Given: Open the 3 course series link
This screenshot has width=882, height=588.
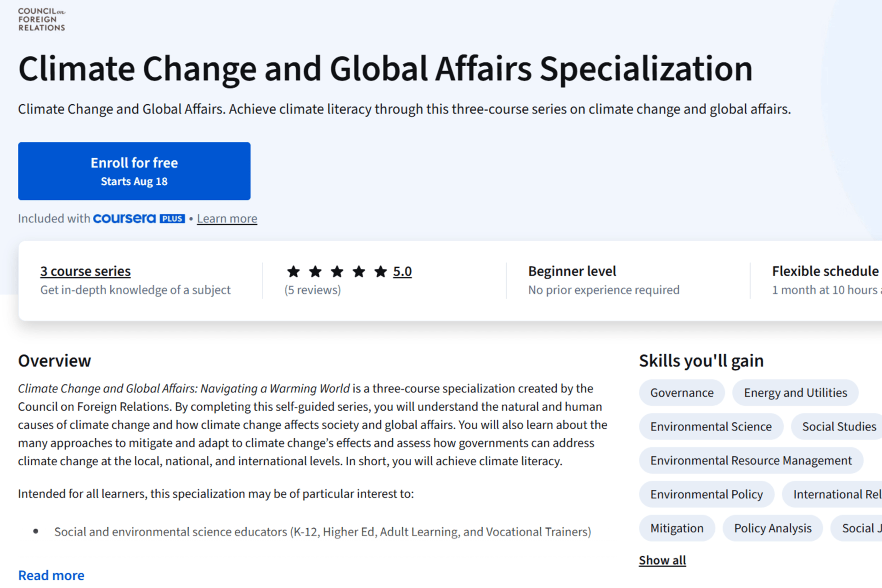Looking at the screenshot, I should click(85, 271).
